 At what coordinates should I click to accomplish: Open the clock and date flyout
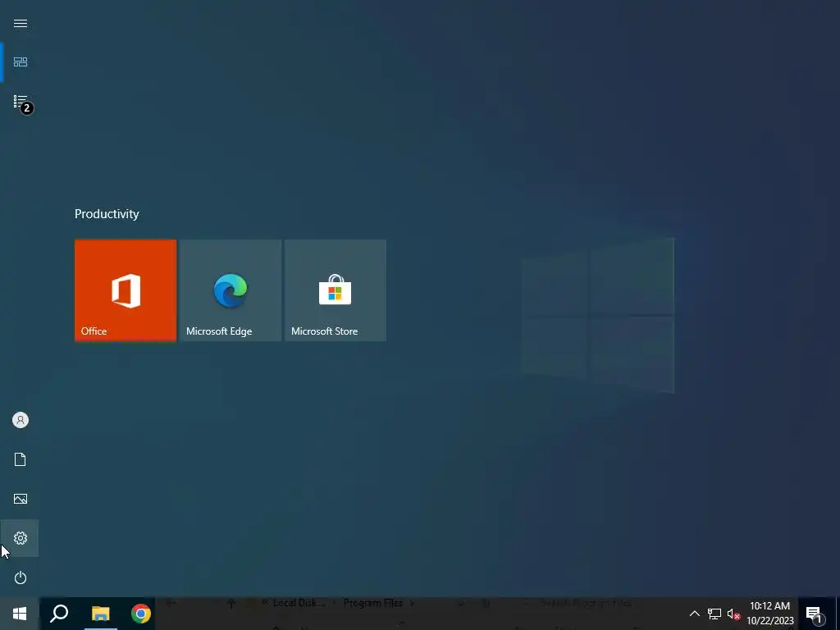(769, 614)
